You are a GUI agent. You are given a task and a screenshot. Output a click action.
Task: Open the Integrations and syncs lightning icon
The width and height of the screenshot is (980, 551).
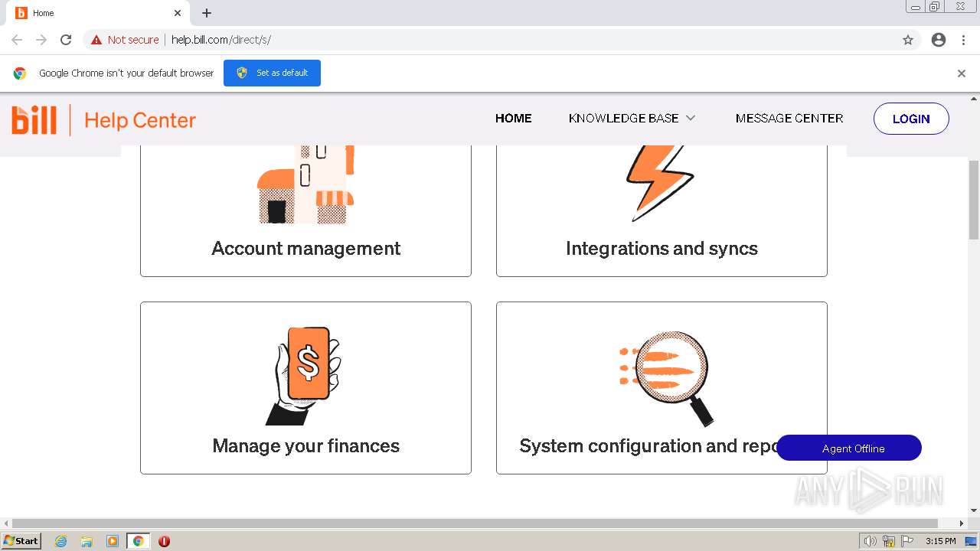click(x=660, y=184)
